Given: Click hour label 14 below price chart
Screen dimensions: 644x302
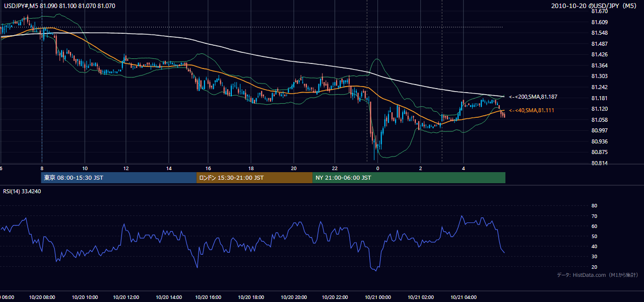Looking at the screenshot, I should click(x=169, y=169).
